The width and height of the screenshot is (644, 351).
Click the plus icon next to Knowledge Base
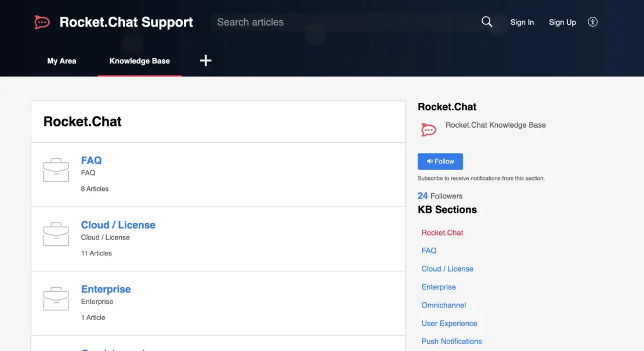click(x=205, y=60)
